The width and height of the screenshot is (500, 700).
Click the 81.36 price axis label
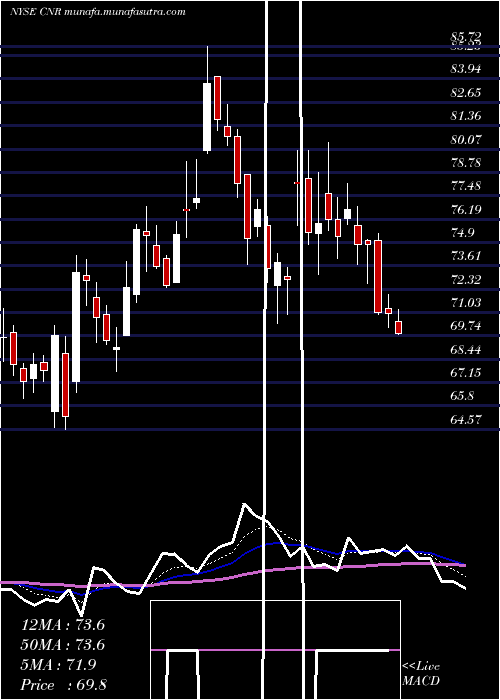pos(466,116)
